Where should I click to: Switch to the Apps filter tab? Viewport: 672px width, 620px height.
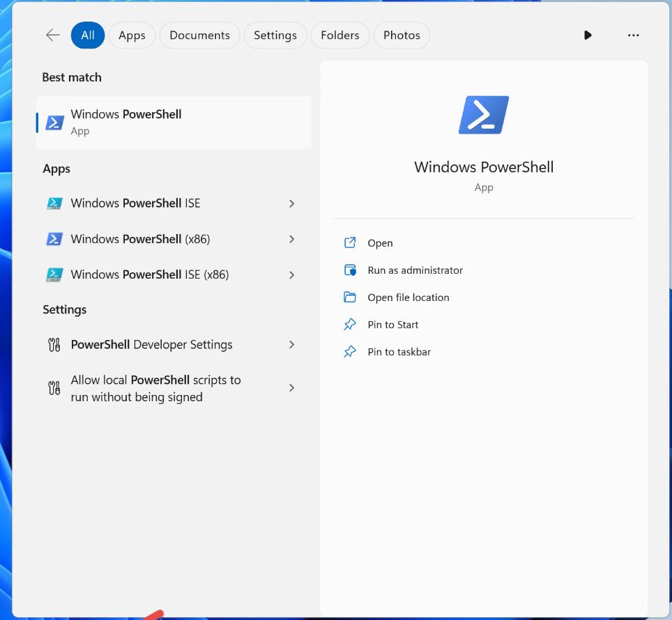pos(132,36)
